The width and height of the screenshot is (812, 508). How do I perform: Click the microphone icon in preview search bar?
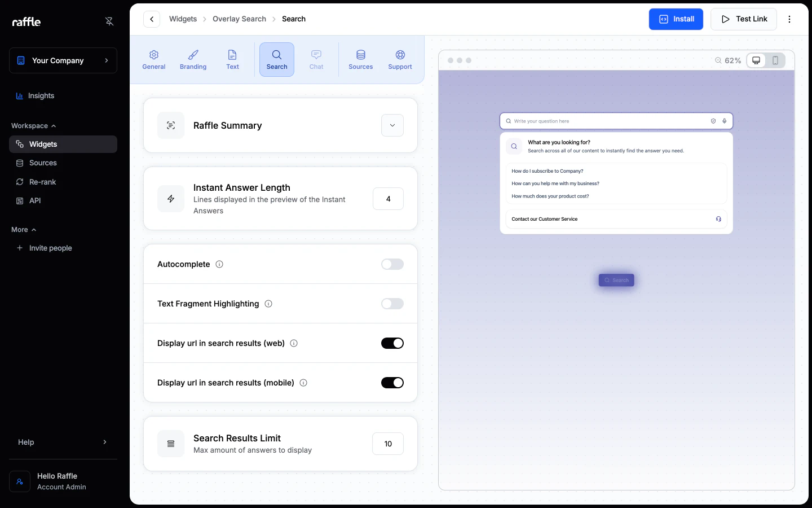(x=725, y=121)
